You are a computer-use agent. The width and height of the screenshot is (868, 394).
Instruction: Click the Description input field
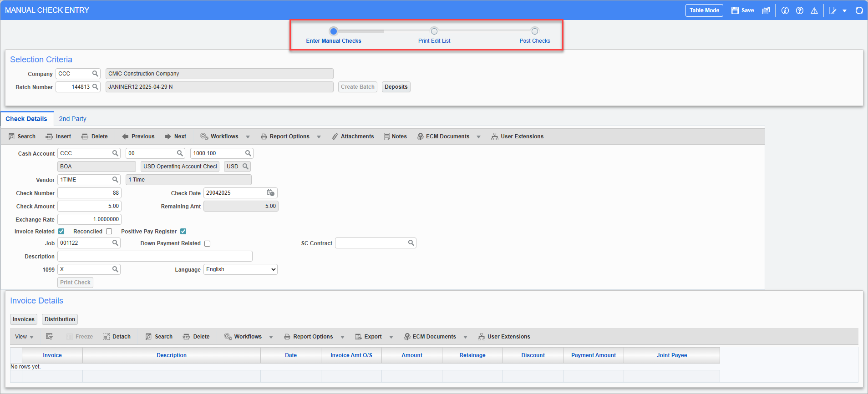155,256
